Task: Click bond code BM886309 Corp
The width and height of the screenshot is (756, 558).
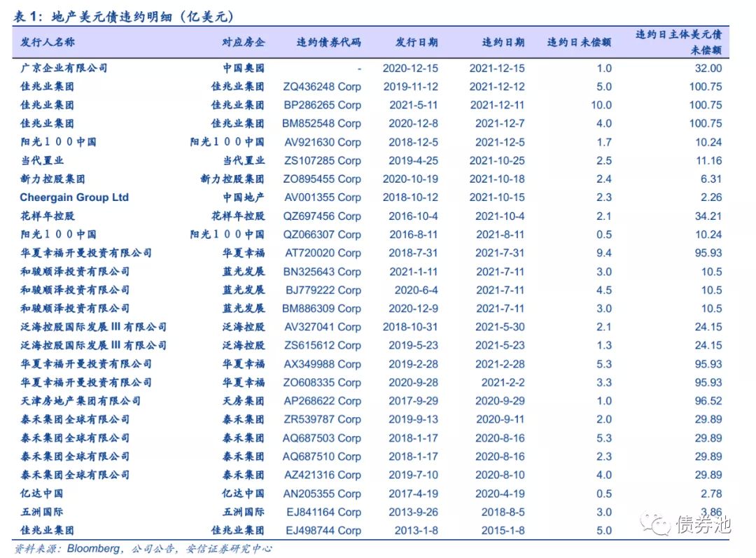Action: (x=321, y=308)
